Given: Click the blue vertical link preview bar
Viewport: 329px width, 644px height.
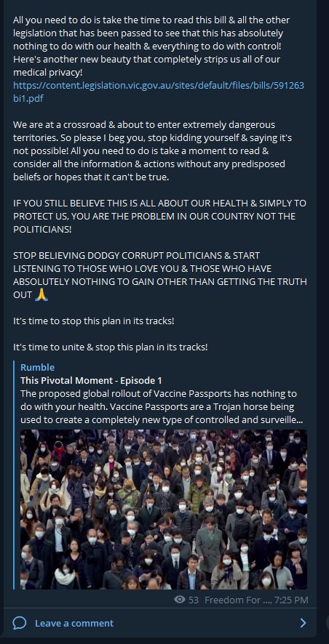Looking at the screenshot, I should (14, 475).
